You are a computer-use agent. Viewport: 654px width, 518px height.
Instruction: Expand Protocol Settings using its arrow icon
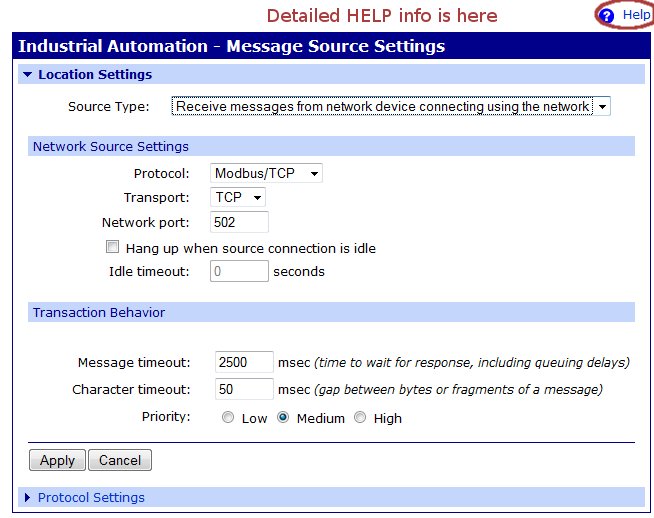[28, 497]
